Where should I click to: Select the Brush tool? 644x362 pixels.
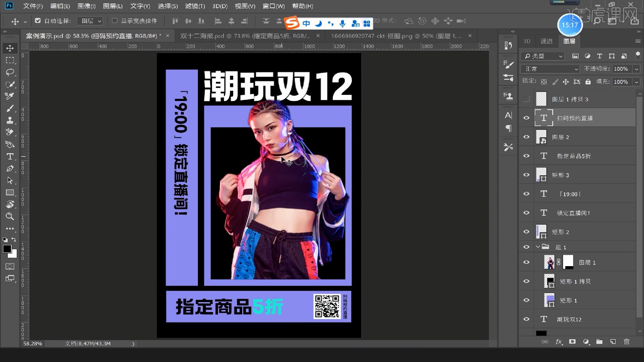click(x=10, y=109)
